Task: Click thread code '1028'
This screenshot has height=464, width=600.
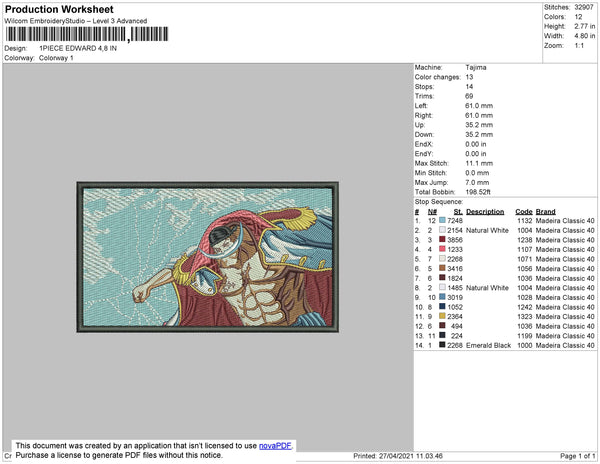Action: [x=525, y=297]
